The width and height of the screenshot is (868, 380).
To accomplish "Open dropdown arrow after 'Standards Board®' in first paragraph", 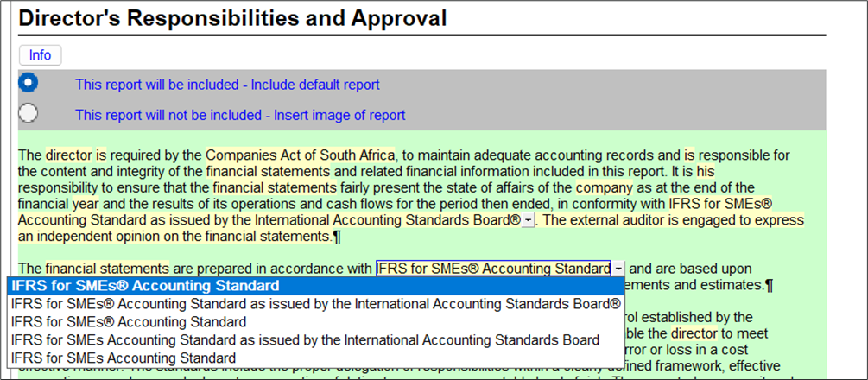I will (x=529, y=220).
